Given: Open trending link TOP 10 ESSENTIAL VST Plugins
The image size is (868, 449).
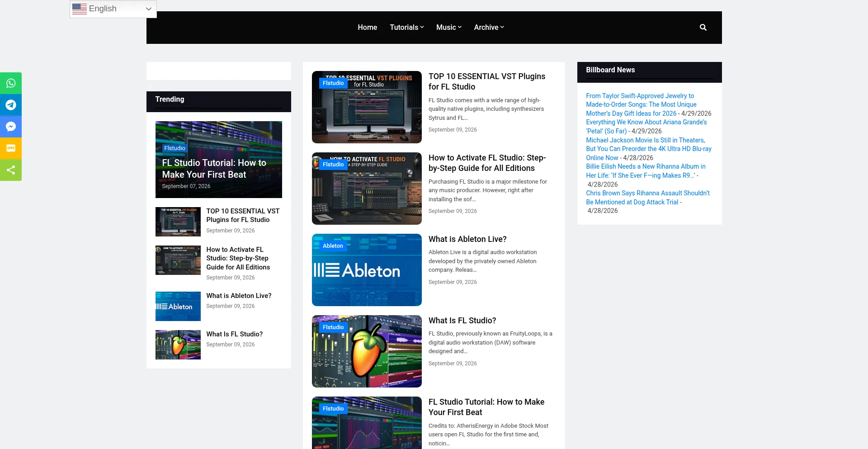Looking at the screenshot, I should point(243,215).
